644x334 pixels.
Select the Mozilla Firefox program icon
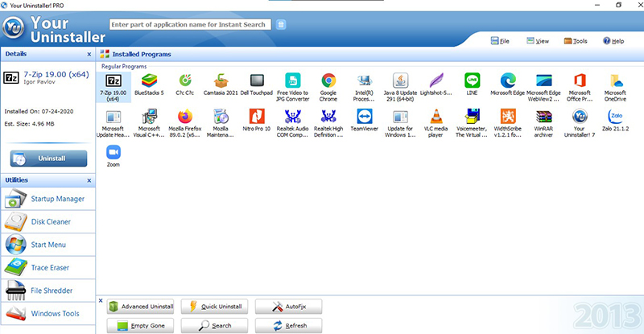point(185,116)
